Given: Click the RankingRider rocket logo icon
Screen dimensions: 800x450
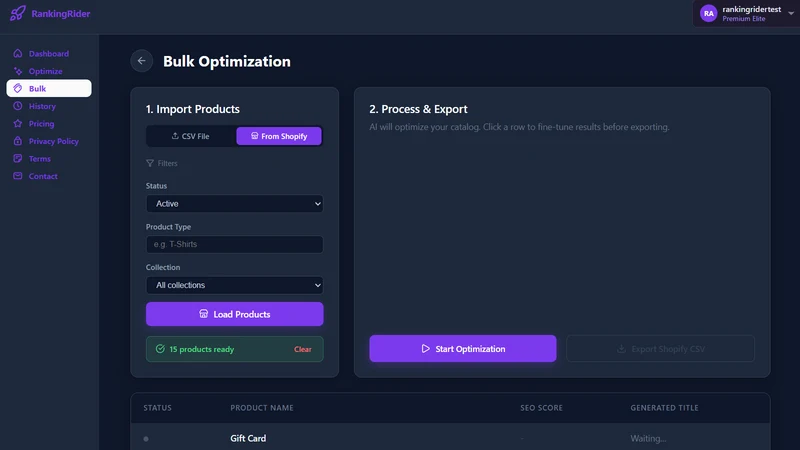Looking at the screenshot, I should tap(17, 13).
